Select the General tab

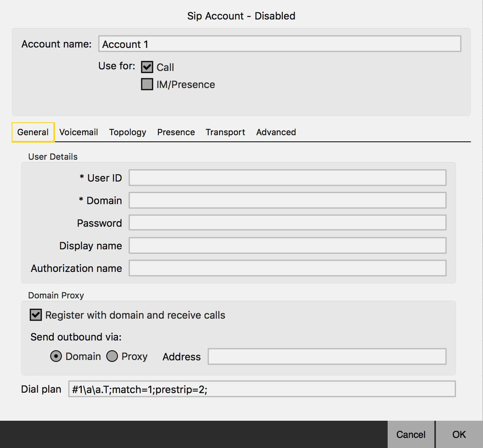coord(32,132)
